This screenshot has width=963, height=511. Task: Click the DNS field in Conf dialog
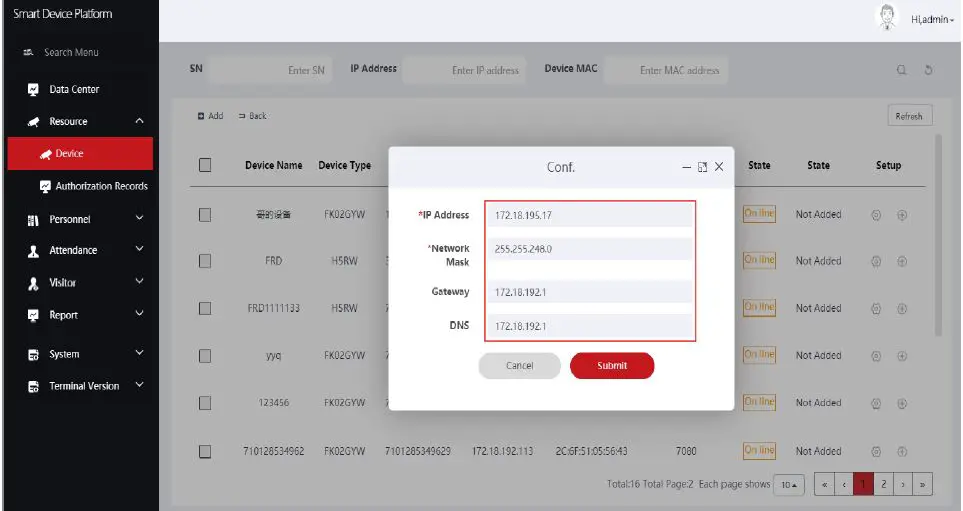click(590, 326)
